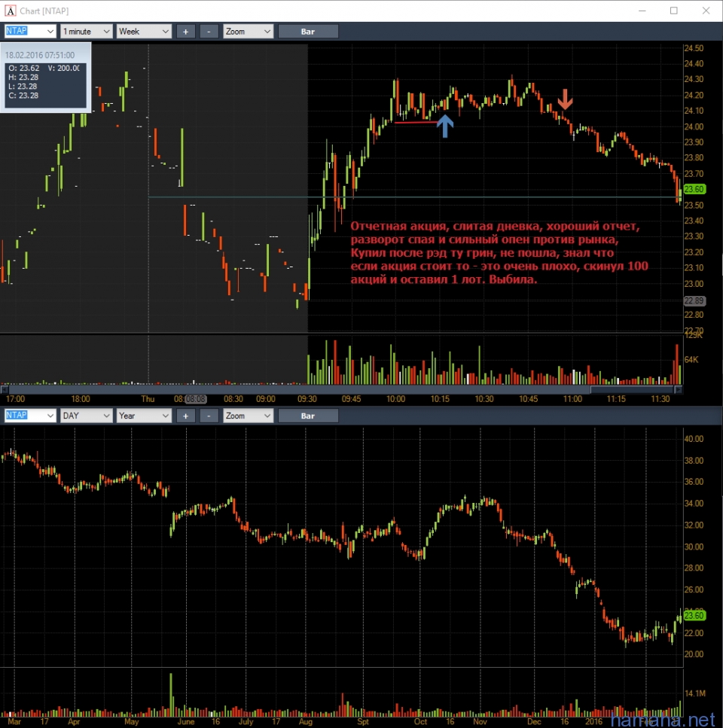The height and width of the screenshot is (728, 723).
Task: Click the 14.1M volume label on bottom chart
Action: (694, 693)
